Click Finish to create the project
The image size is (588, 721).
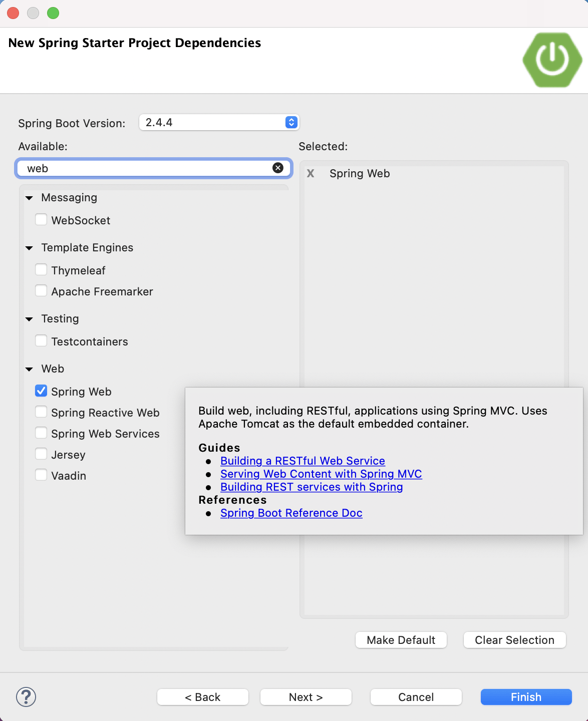point(526,697)
